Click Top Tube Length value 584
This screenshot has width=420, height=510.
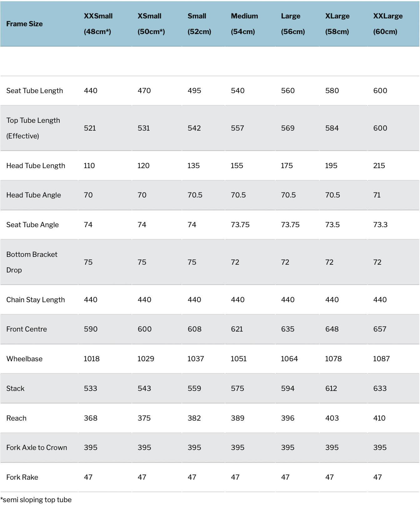(x=332, y=128)
